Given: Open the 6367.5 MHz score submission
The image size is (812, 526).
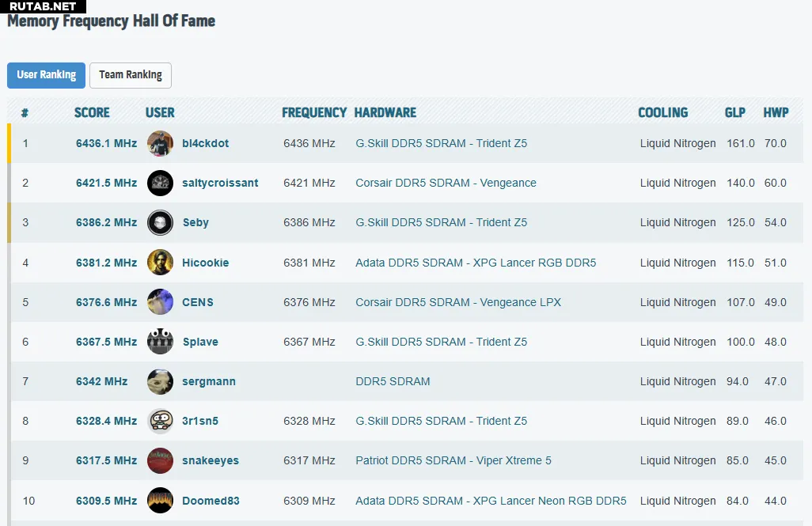Looking at the screenshot, I should pos(106,342).
